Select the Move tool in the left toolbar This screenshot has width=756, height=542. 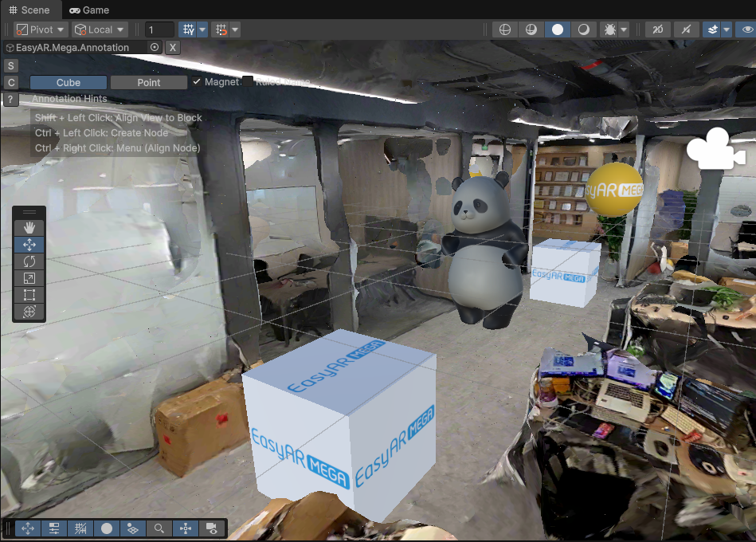[29, 244]
